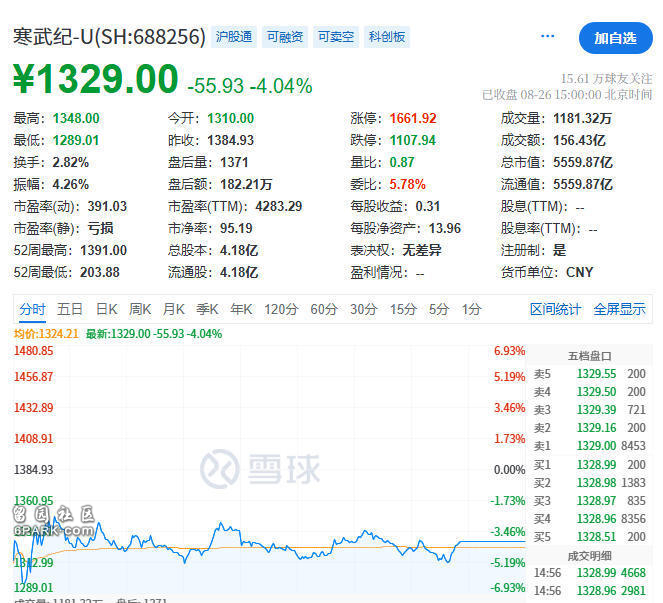Switch to 周K chart tab

point(140,309)
